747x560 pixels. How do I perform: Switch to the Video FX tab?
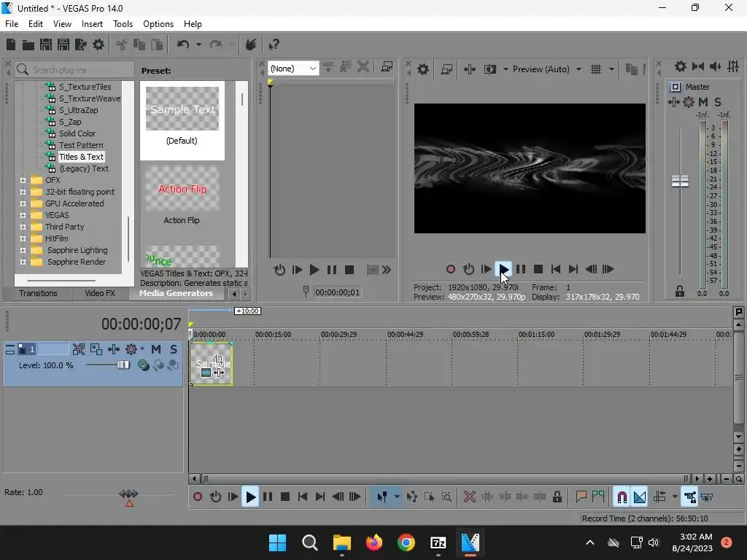coord(100,293)
